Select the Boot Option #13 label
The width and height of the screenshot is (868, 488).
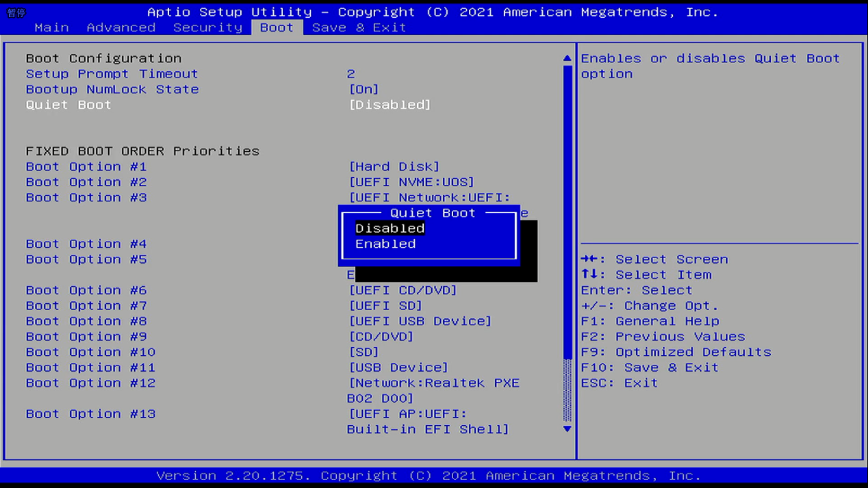pos(90,414)
